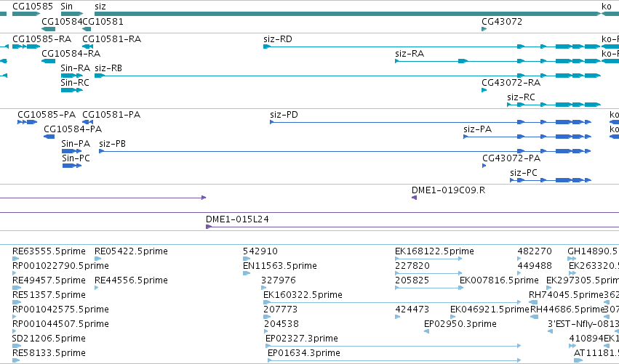Open the CG43072-PA protein feature
Screen dimensions: 619x364
point(484,166)
